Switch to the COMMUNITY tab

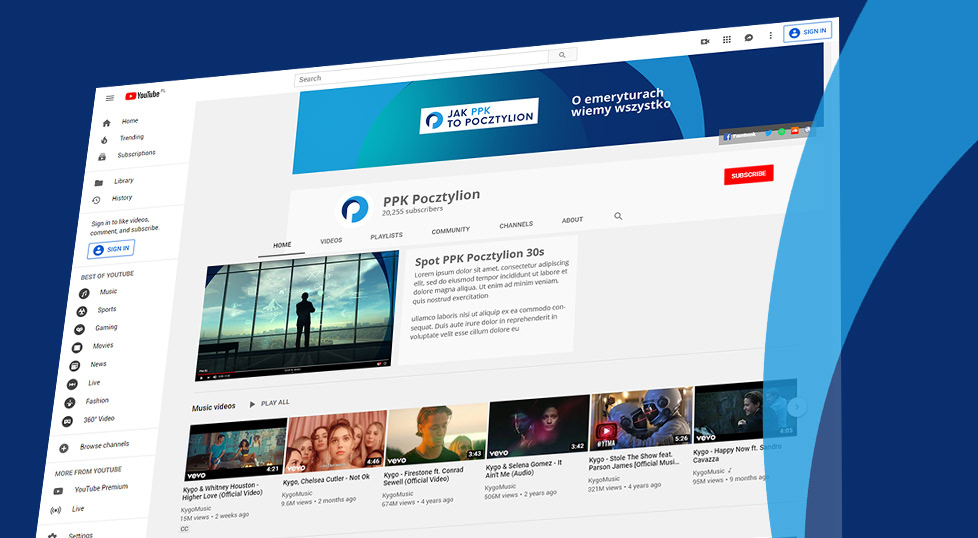(x=450, y=231)
